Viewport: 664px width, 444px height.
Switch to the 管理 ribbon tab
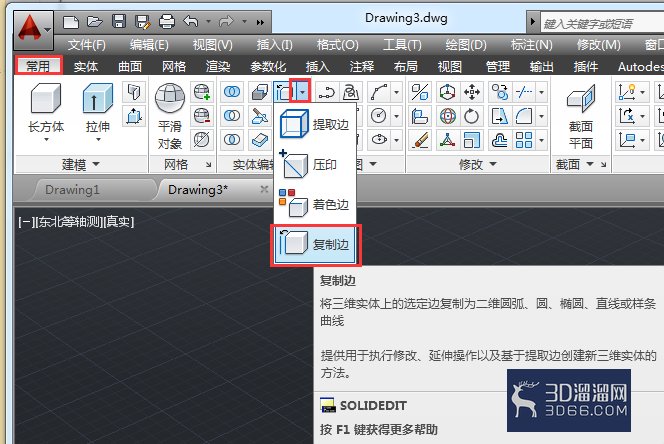pos(498,66)
